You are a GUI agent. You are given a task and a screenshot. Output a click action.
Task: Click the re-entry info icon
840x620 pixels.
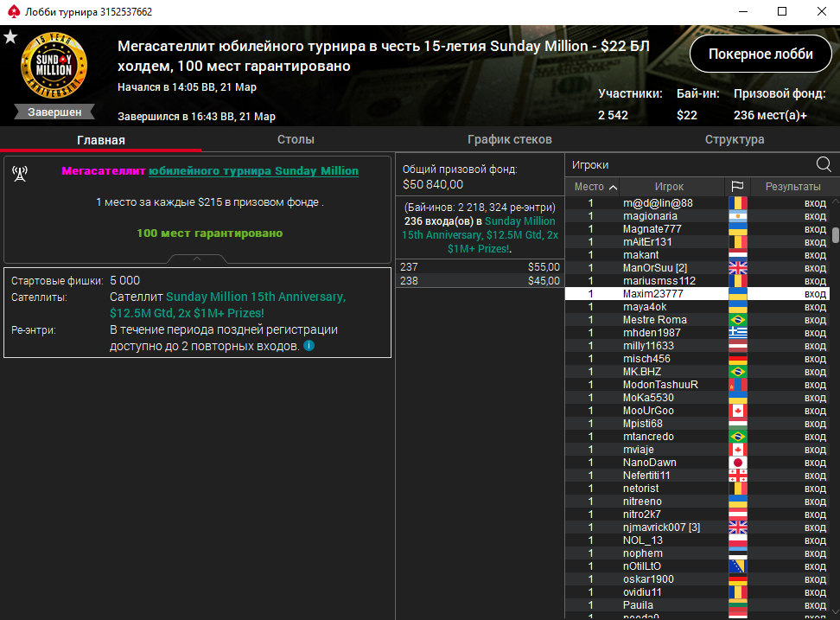(309, 346)
